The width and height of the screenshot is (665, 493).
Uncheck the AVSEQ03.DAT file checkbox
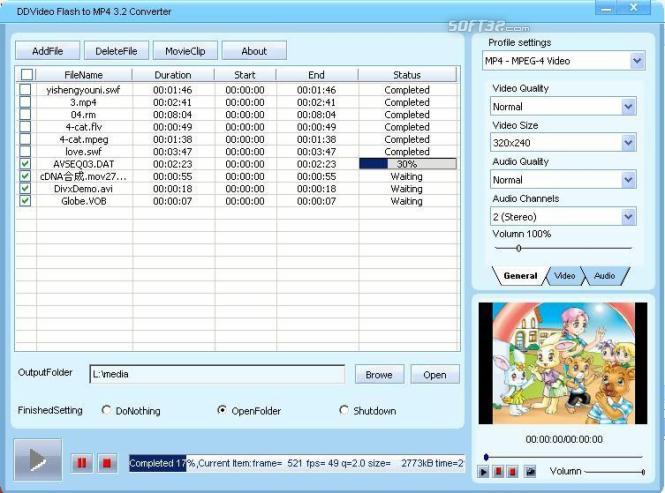(25, 164)
